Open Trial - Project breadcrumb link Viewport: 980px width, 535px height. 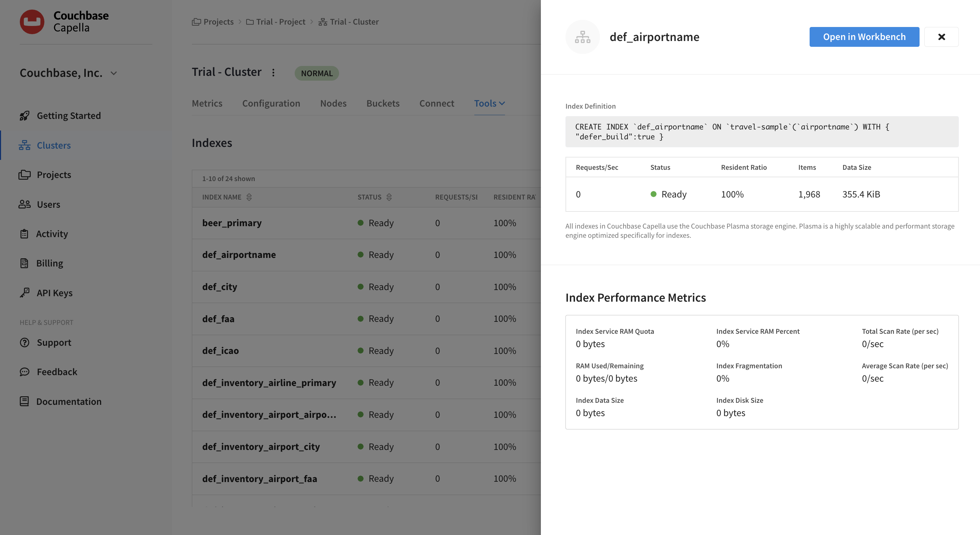coord(280,22)
